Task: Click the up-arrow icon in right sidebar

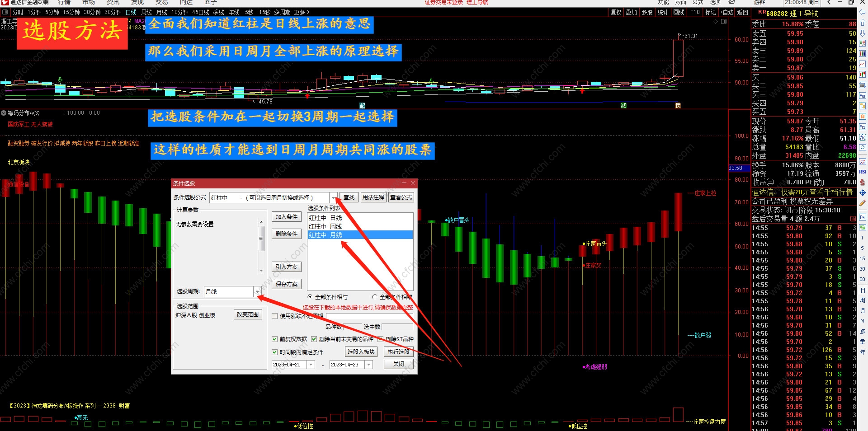Action: click(x=863, y=22)
